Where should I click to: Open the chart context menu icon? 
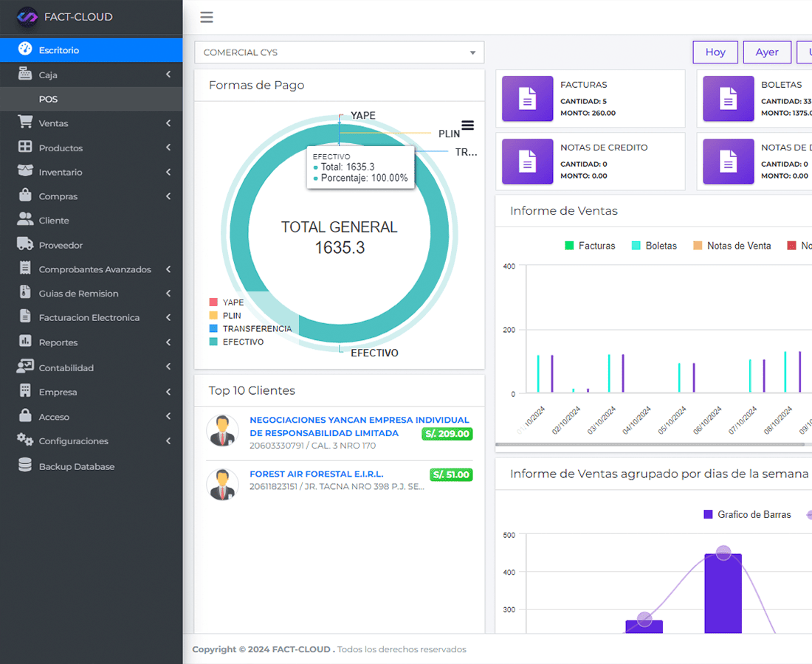pyautogui.click(x=467, y=125)
